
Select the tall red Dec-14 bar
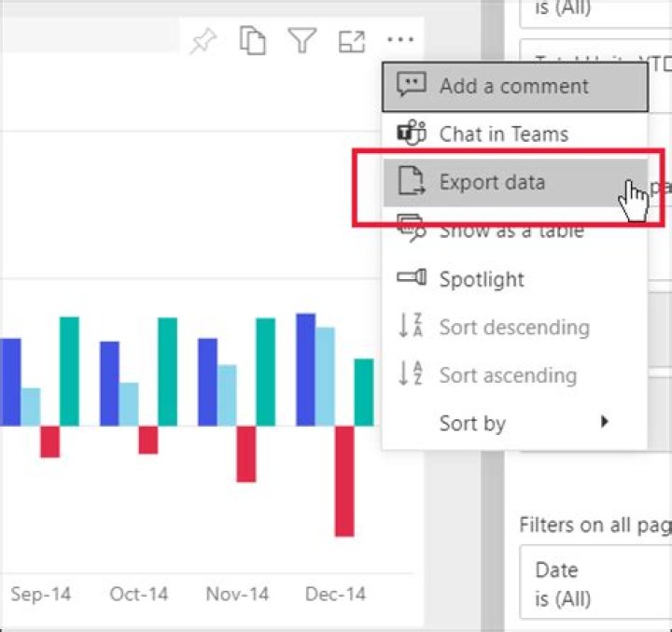click(x=344, y=481)
